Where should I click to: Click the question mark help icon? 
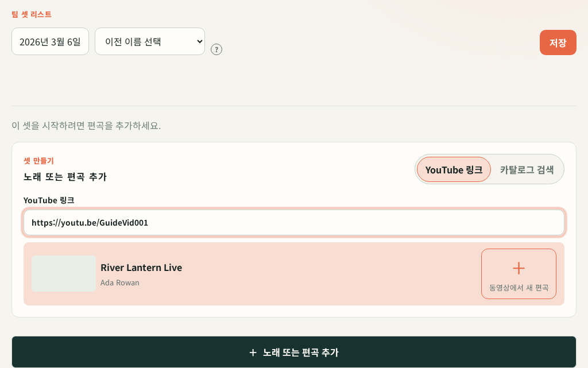pos(216,49)
